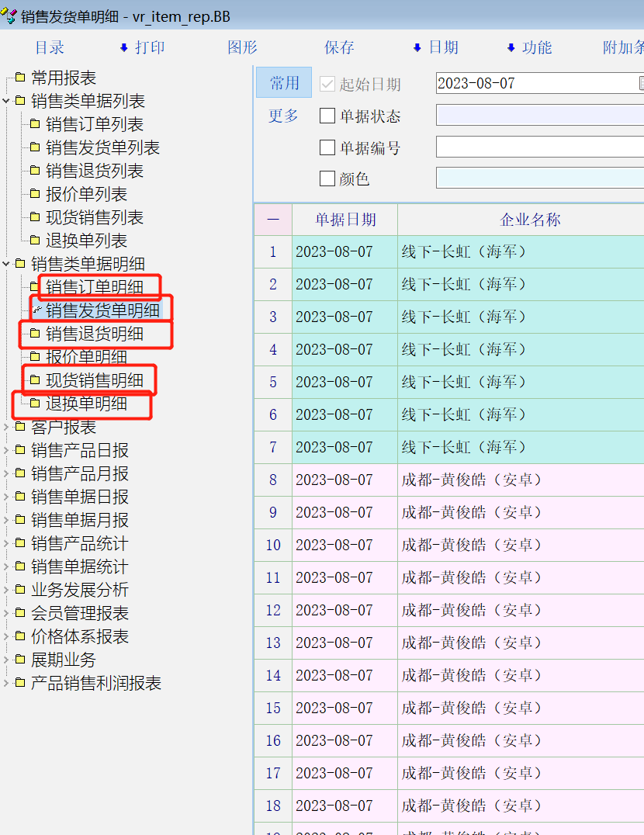Click the 起始日期 date input field
Image resolution: width=644 pixels, height=835 pixels.
(535, 84)
